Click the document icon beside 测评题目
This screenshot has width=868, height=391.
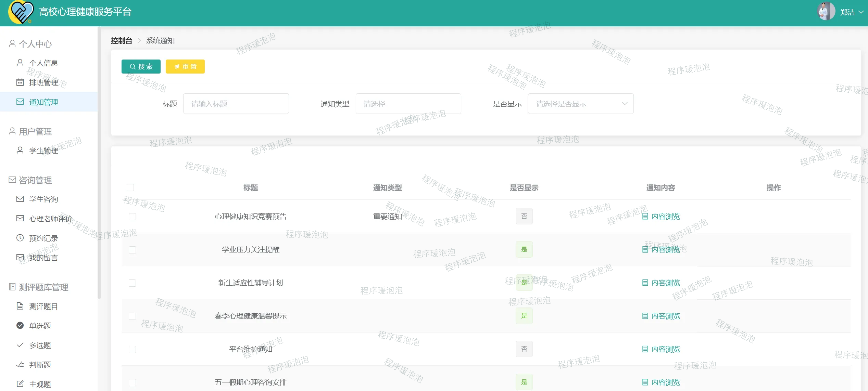point(20,306)
